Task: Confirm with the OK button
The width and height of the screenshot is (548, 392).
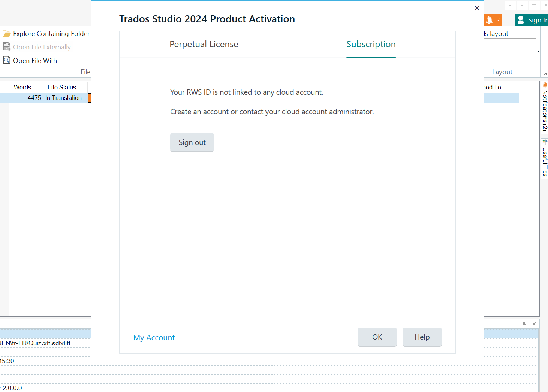Action: [x=377, y=337]
